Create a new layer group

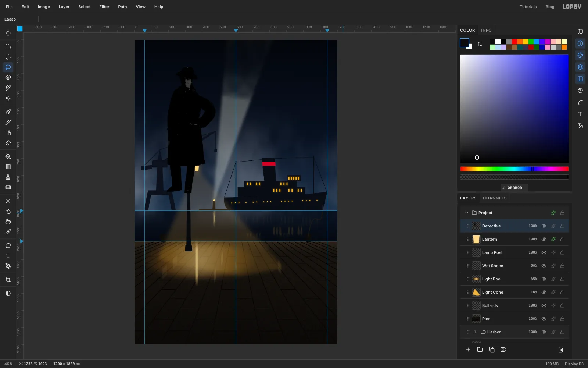pos(480,350)
